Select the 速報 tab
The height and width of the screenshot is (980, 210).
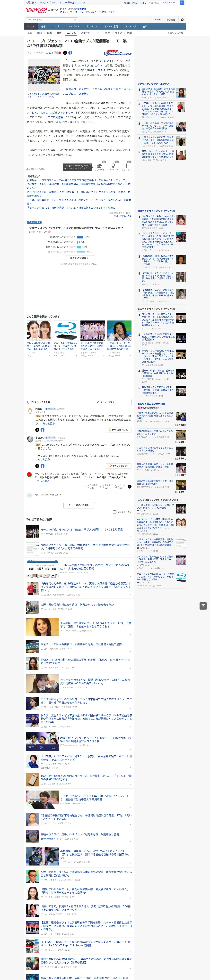43,26
